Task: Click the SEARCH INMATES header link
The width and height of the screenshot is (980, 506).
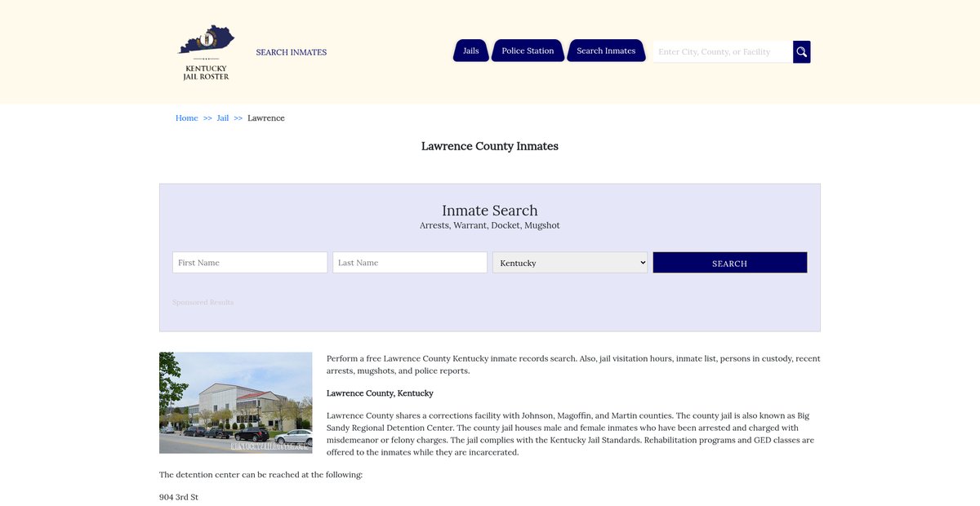Action: [291, 52]
